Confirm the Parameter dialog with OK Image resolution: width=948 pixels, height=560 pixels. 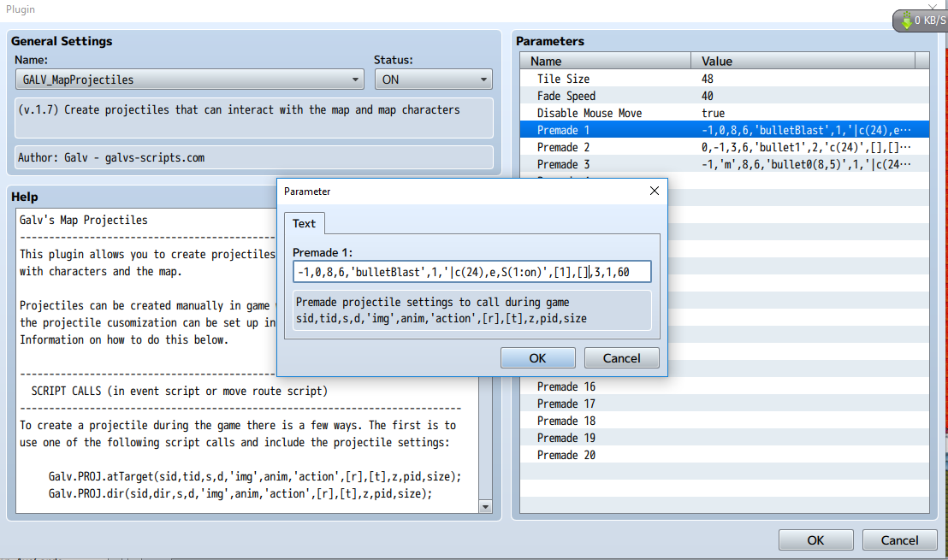pyautogui.click(x=537, y=358)
